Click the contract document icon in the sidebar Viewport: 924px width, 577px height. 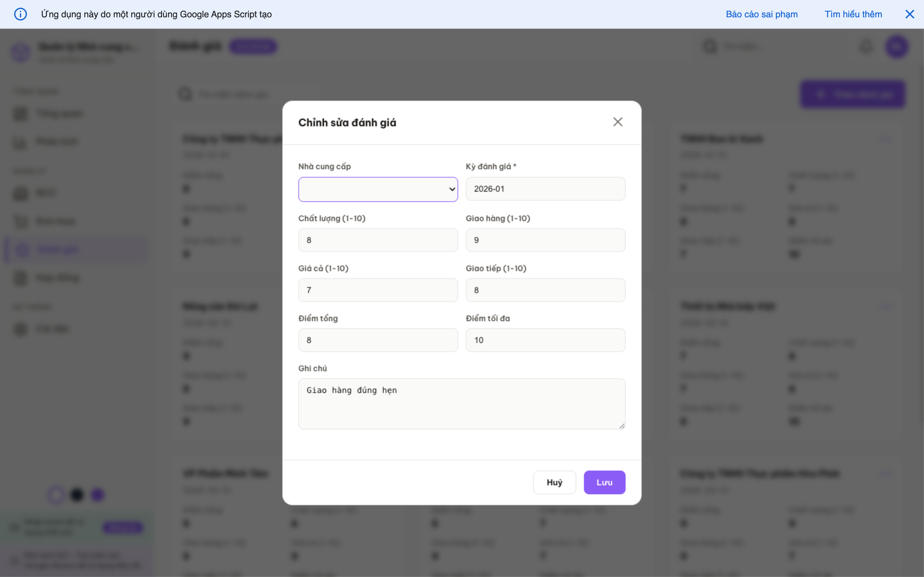coord(20,277)
